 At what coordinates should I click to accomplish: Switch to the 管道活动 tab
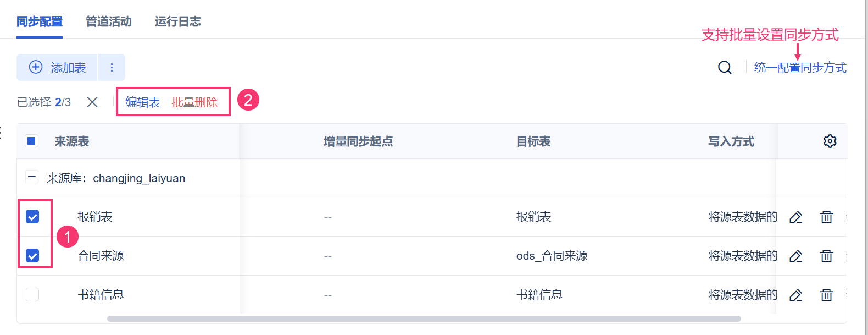(x=108, y=21)
